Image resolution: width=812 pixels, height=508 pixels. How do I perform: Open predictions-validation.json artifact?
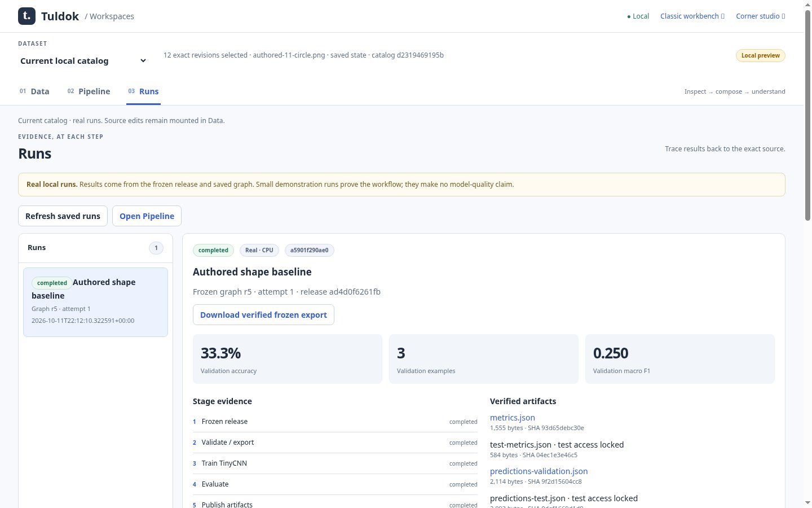click(x=539, y=471)
